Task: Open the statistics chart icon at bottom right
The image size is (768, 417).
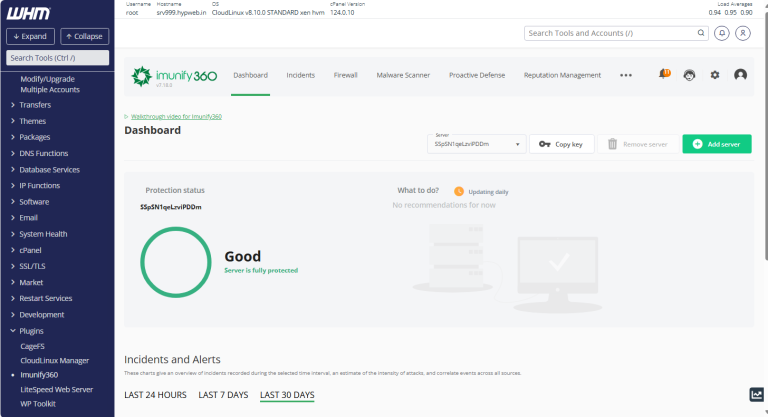Action: (756, 395)
